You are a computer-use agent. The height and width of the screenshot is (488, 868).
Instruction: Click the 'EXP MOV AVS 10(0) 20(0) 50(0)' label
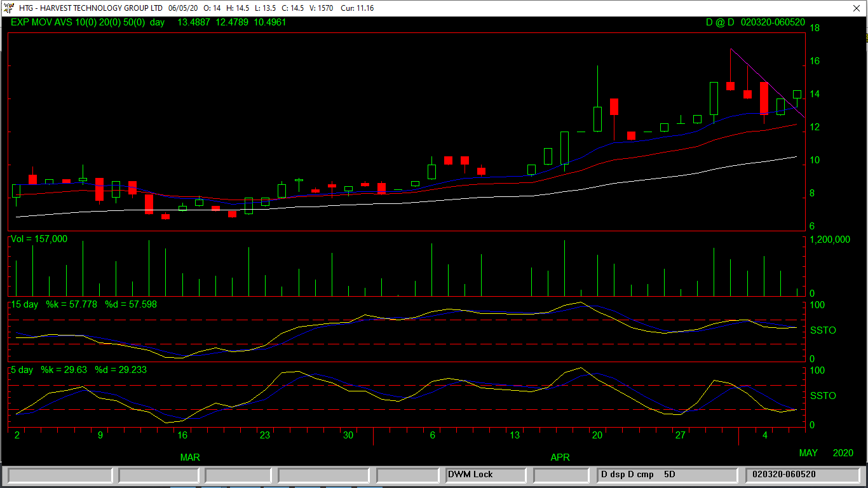point(79,22)
